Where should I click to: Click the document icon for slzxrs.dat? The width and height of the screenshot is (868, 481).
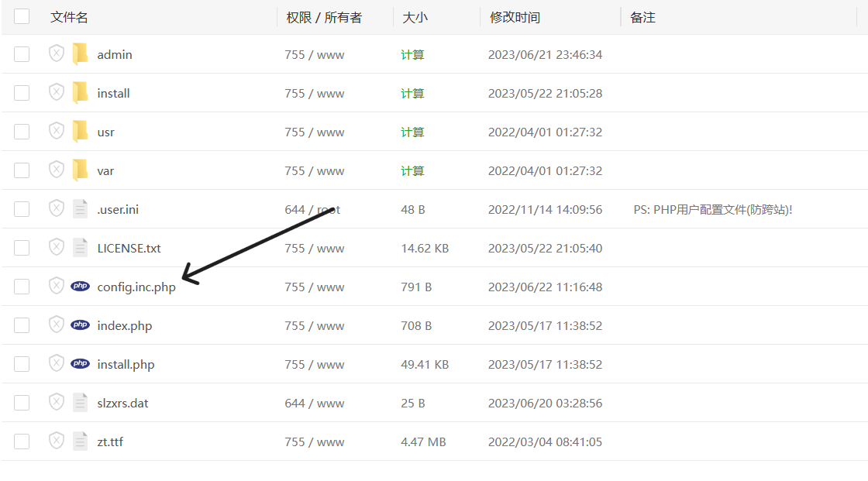coord(80,403)
